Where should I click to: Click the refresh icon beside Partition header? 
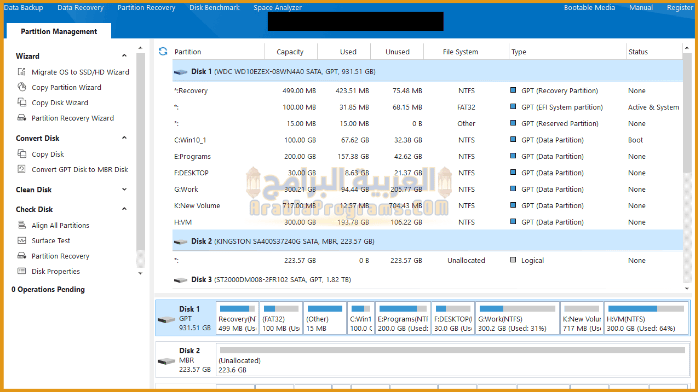(163, 52)
